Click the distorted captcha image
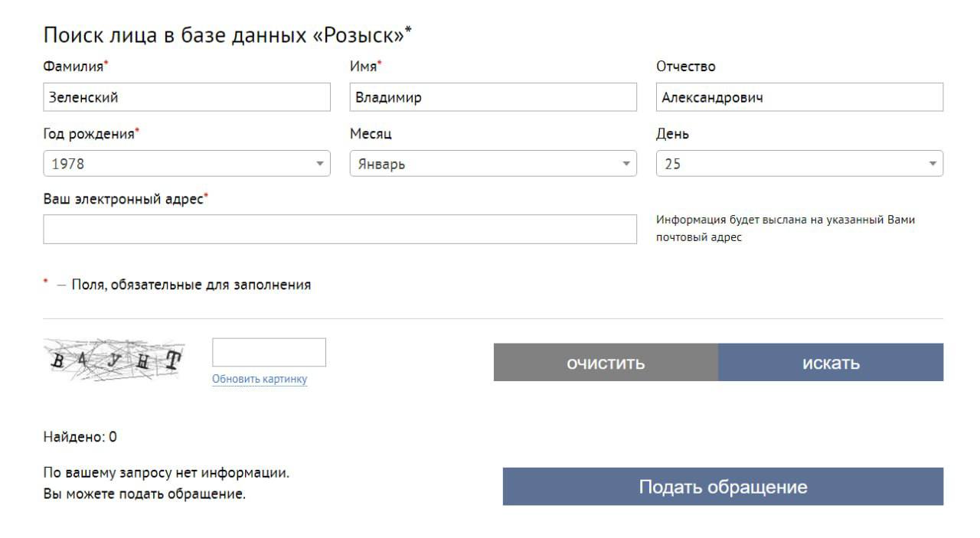 click(116, 360)
